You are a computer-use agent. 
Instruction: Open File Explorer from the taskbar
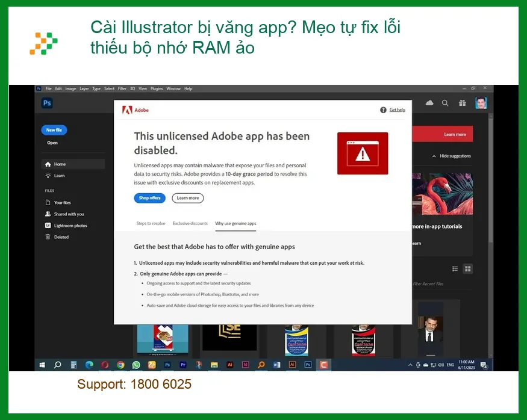click(x=214, y=365)
